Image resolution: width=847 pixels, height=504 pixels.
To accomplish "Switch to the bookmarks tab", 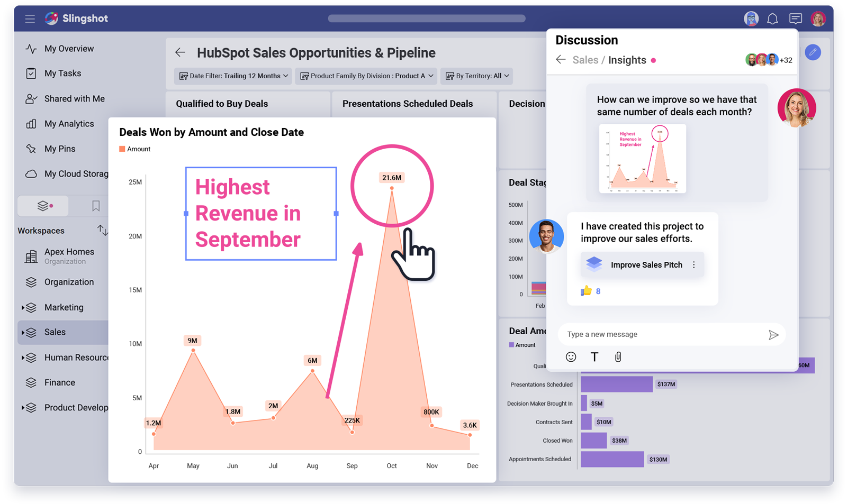I will click(96, 206).
